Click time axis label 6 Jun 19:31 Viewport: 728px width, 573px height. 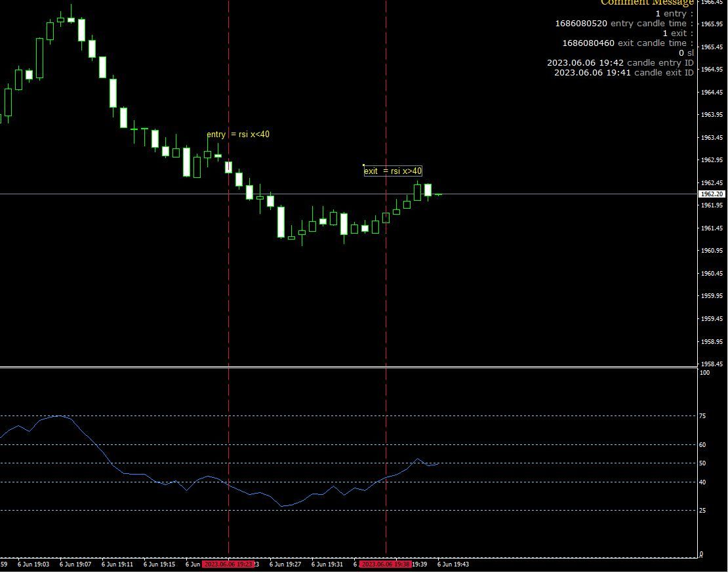pos(327,564)
